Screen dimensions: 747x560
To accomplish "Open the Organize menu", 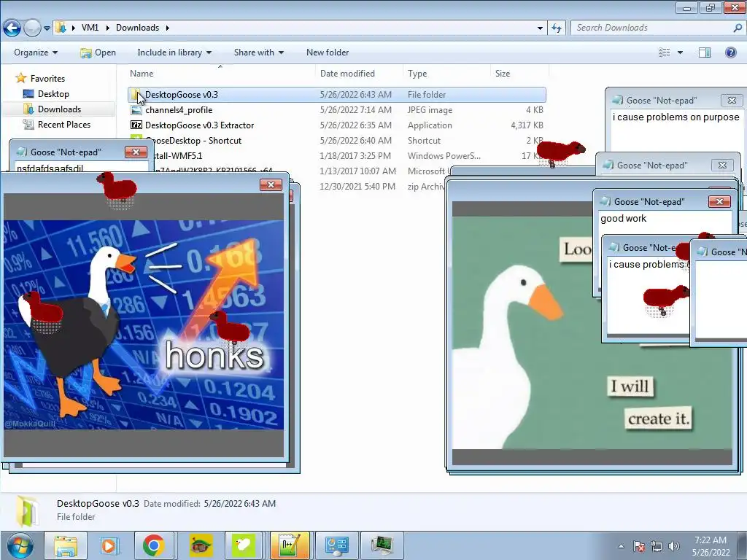I will pyautogui.click(x=36, y=52).
